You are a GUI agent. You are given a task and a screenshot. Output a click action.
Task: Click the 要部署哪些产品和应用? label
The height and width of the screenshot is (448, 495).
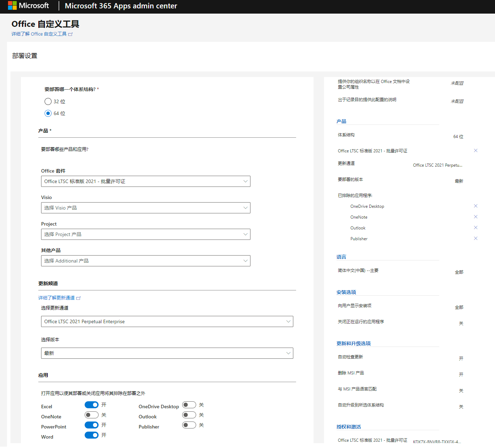click(x=65, y=149)
